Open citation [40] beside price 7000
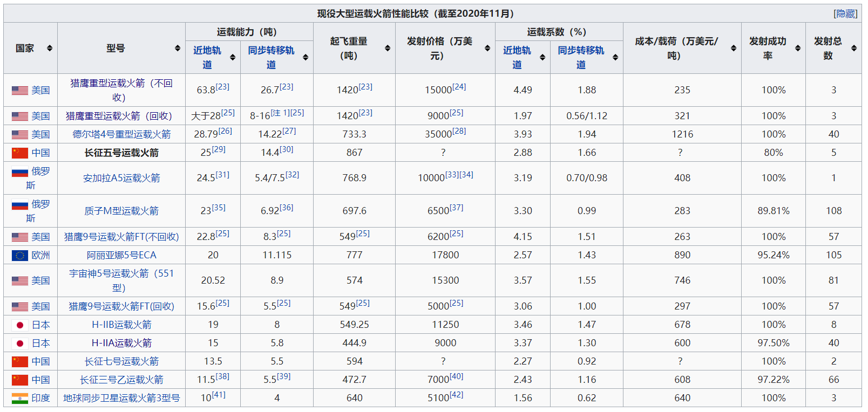This screenshot has width=868, height=412. [x=456, y=376]
